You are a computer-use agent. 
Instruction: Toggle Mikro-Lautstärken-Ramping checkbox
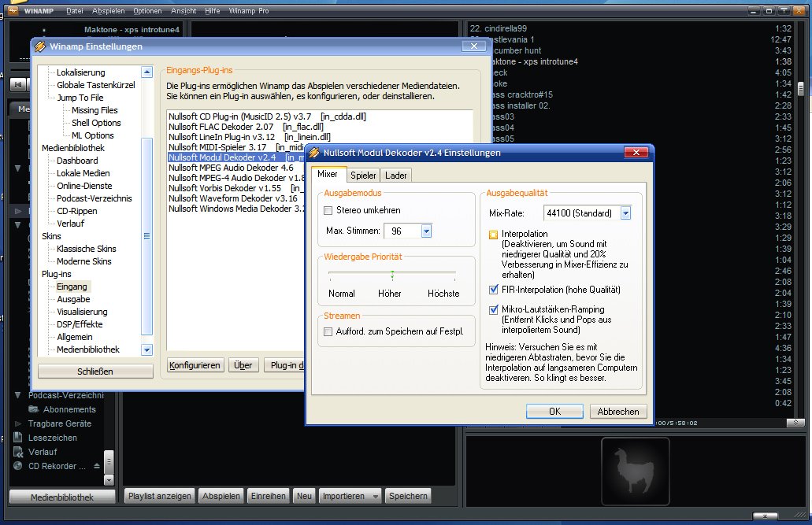point(494,310)
